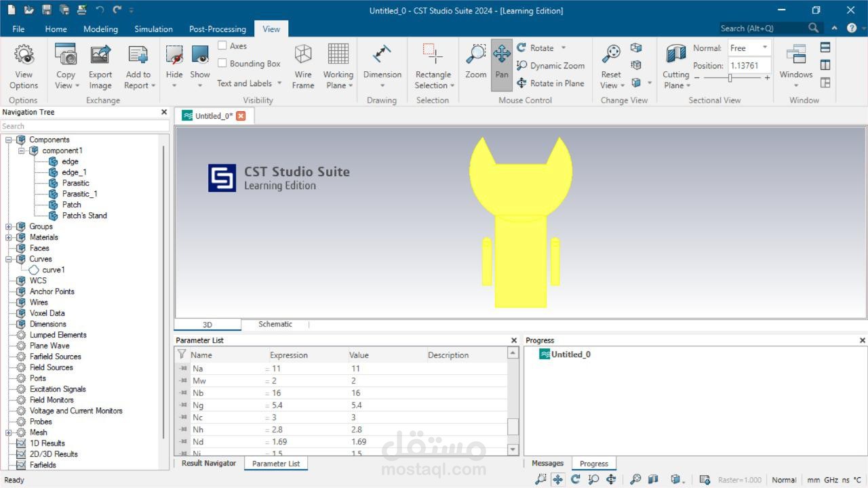Click the Reset View icon

coord(611,54)
